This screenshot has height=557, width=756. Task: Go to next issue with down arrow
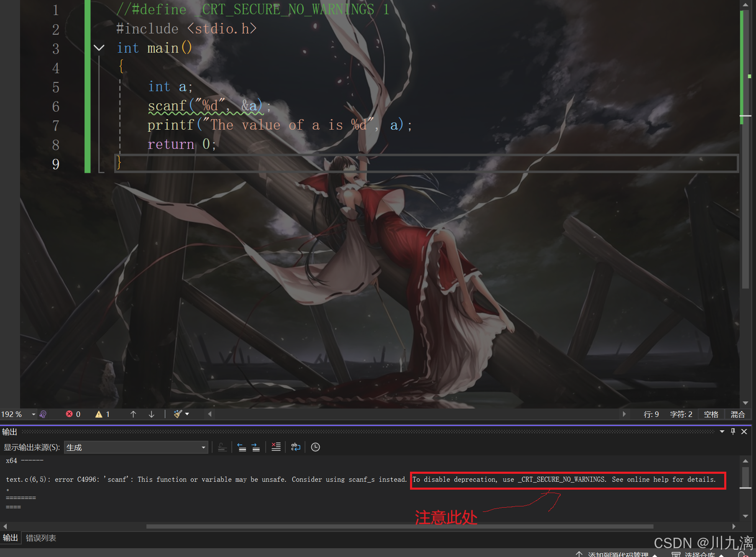coord(151,414)
